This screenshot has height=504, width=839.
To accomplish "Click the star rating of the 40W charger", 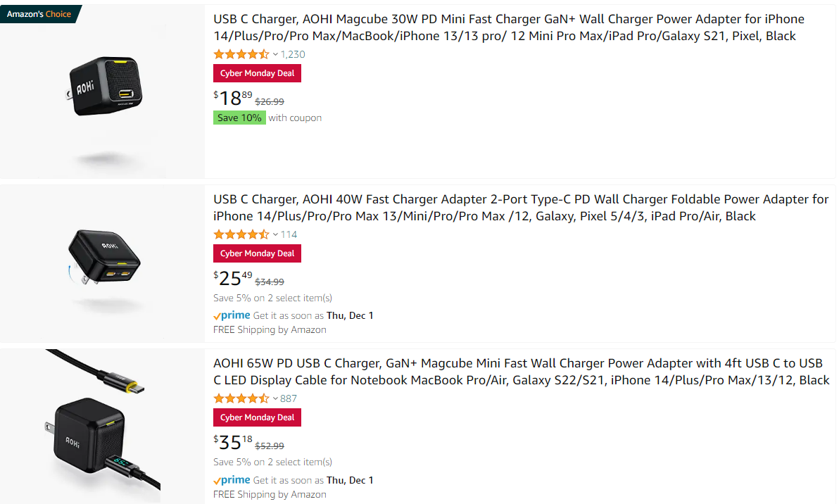I will tap(241, 234).
